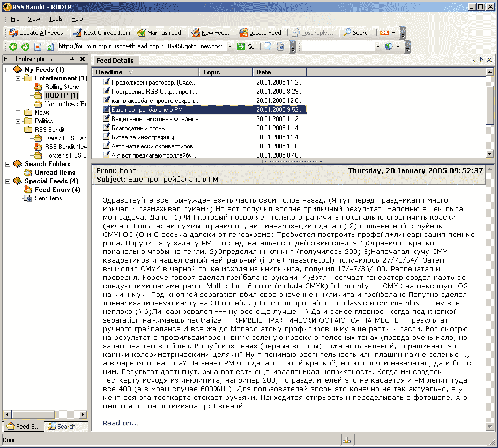Switch to the Feed Details tab
Image resolution: width=498 pixels, height=448 pixels.
point(115,61)
